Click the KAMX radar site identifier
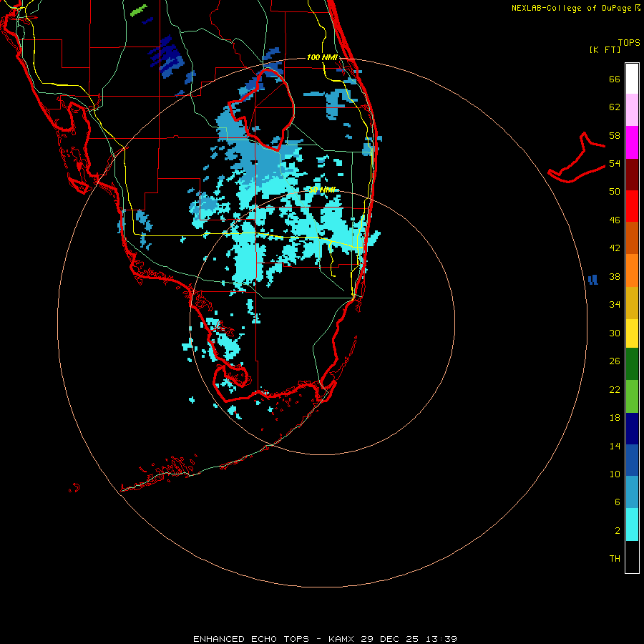 [x=342, y=639]
